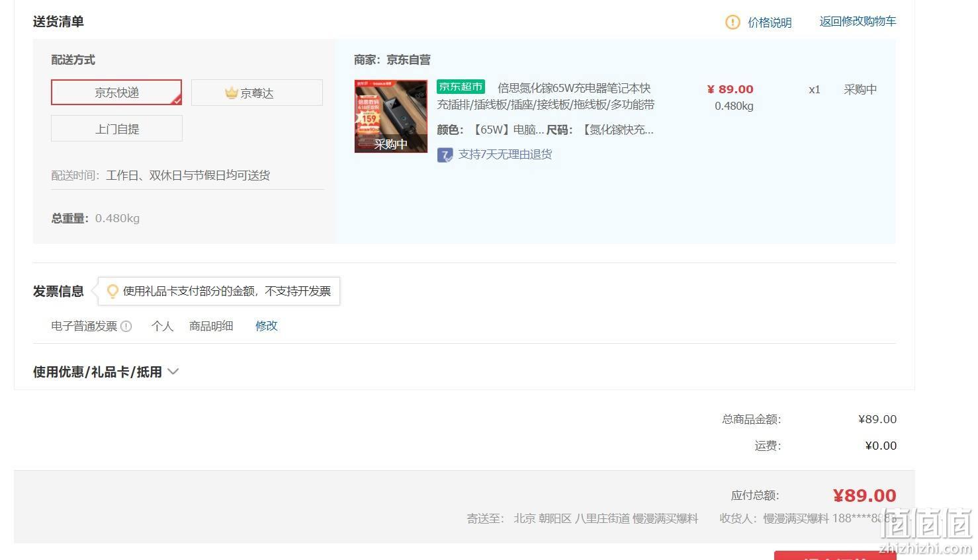Click the 使用礼品卡支付 notice tooltip
978x560 pixels.
pos(219,291)
